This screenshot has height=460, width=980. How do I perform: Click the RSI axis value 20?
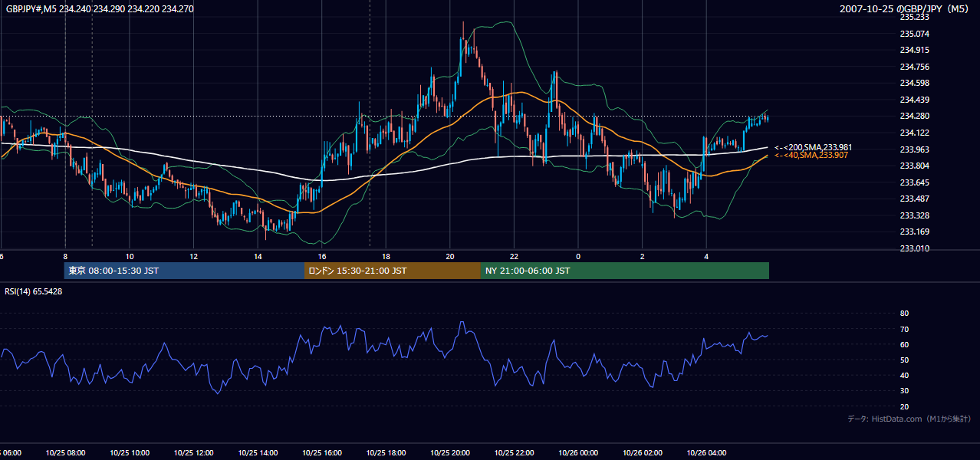click(904, 406)
